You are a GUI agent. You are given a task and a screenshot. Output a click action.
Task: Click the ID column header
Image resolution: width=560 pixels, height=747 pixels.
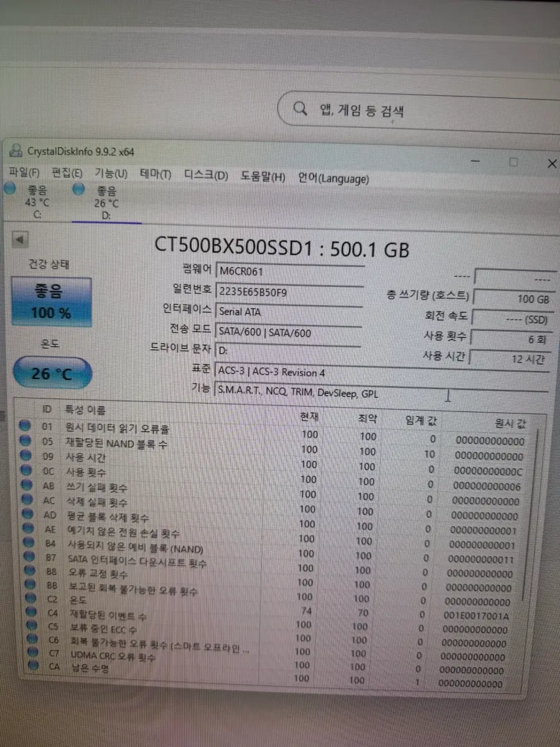pos(47,409)
